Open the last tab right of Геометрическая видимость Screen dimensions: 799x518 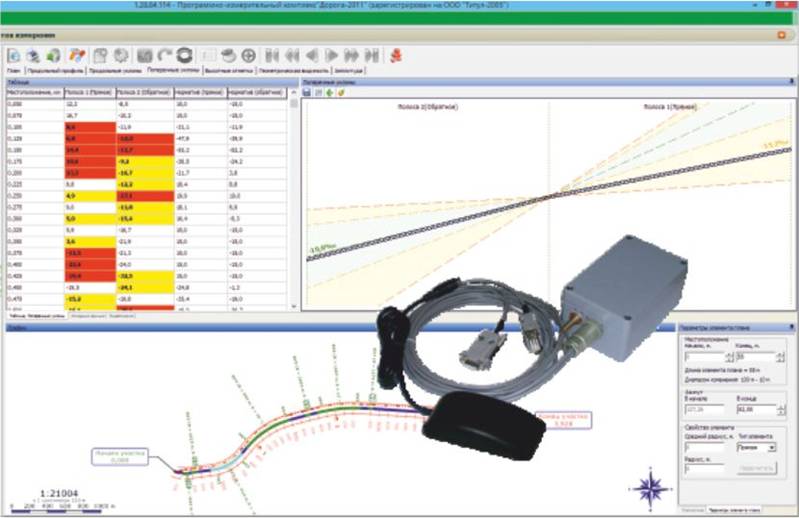(349, 71)
